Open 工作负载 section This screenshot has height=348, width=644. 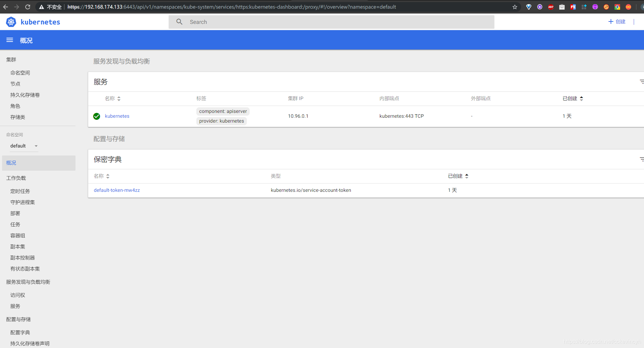coord(16,178)
